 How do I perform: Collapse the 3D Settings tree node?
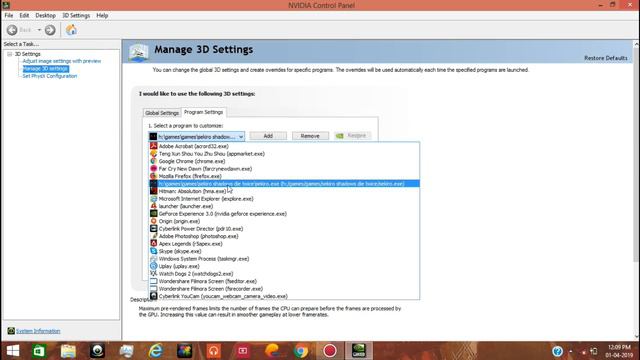click(x=9, y=54)
